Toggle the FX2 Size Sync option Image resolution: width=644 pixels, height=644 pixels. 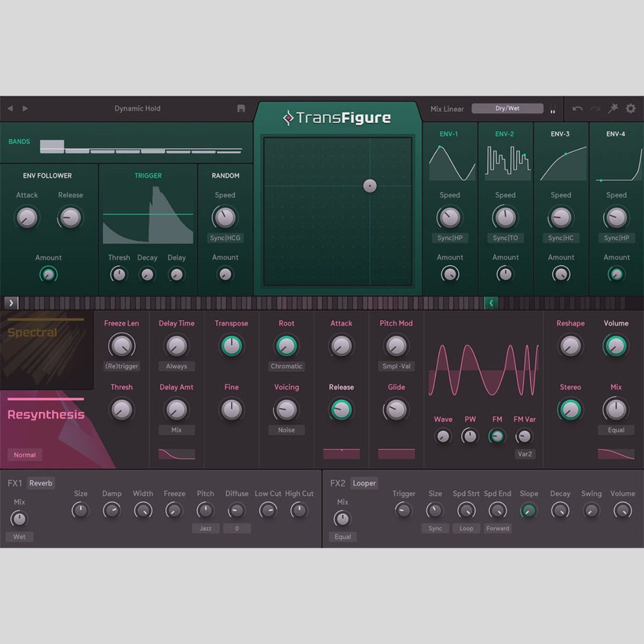[x=435, y=528]
